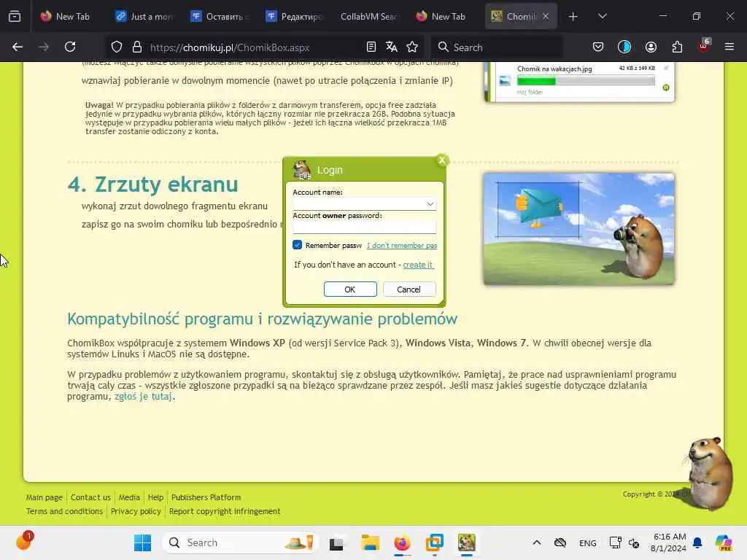
Task: Toggle reader view icon
Action: 371,47
